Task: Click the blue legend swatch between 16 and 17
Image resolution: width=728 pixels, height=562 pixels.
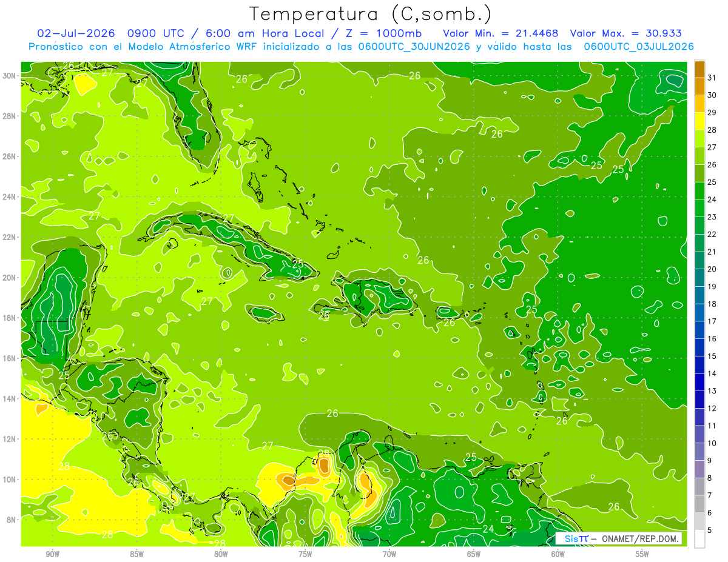Action: click(x=699, y=330)
